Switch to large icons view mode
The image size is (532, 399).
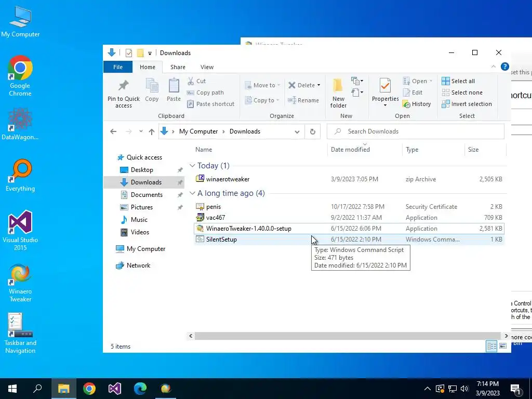503,345
